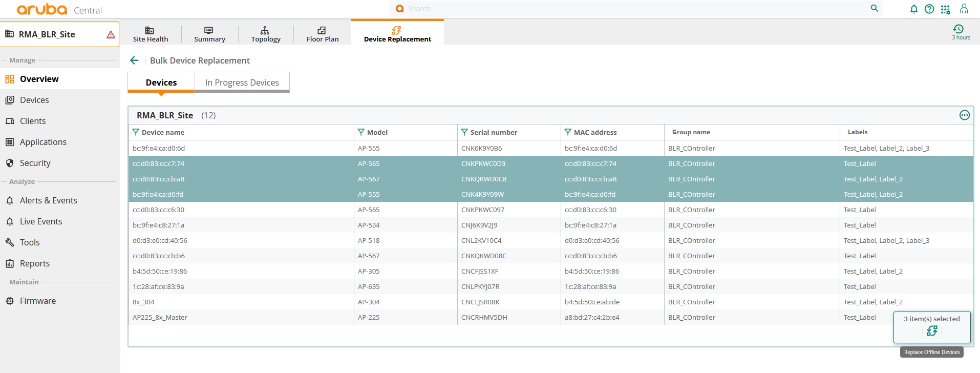
Task: Open the Serial number column filter
Action: [464, 132]
